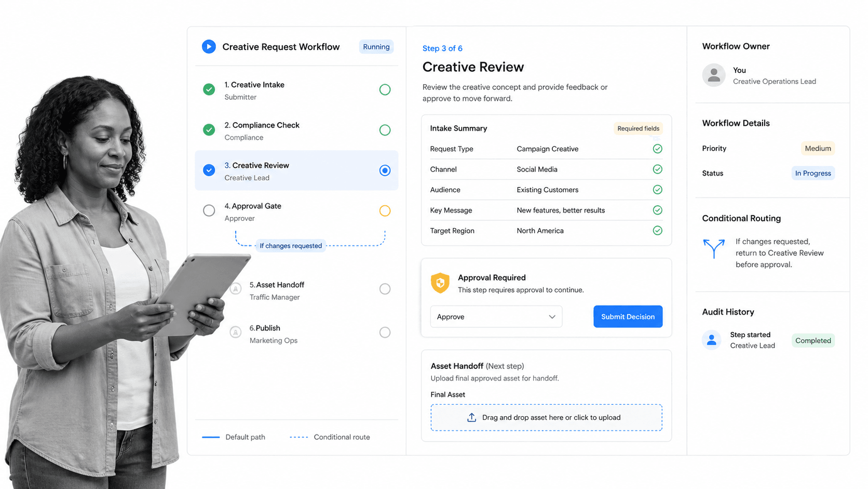Click the person icon beside Asset Handoff step
Viewport: 868px width, 489px height.
click(x=236, y=288)
